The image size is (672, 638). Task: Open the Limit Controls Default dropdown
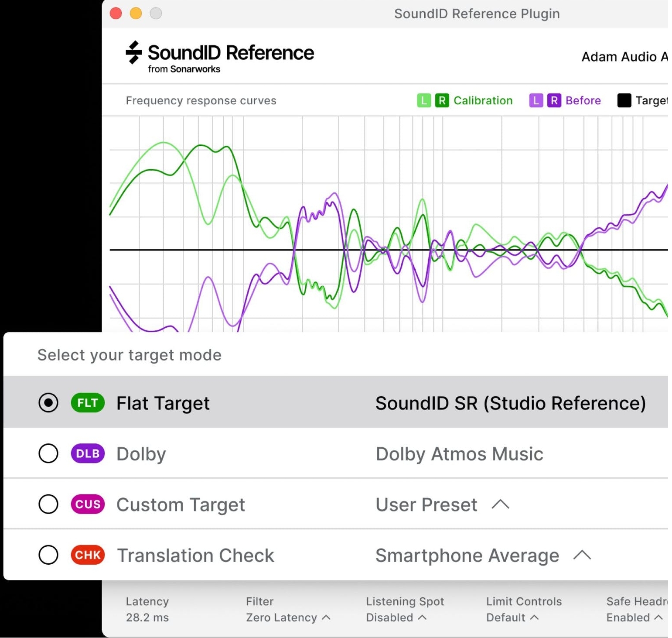512,617
